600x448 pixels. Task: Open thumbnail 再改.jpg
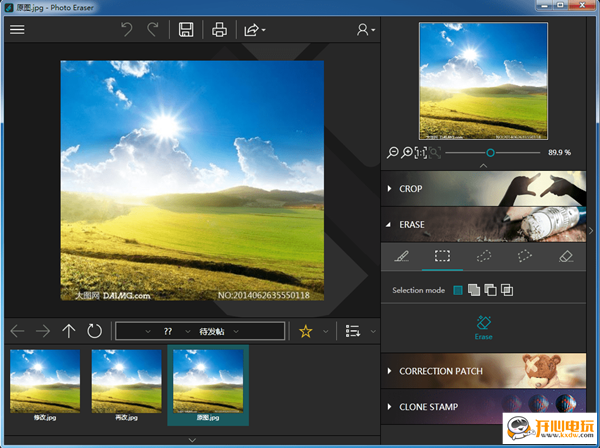click(x=127, y=385)
